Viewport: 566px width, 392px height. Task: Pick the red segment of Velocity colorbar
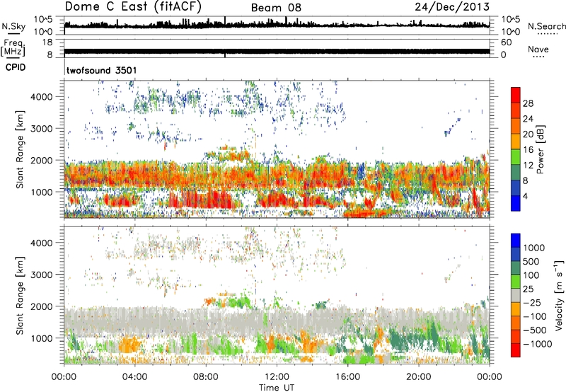[516, 350]
